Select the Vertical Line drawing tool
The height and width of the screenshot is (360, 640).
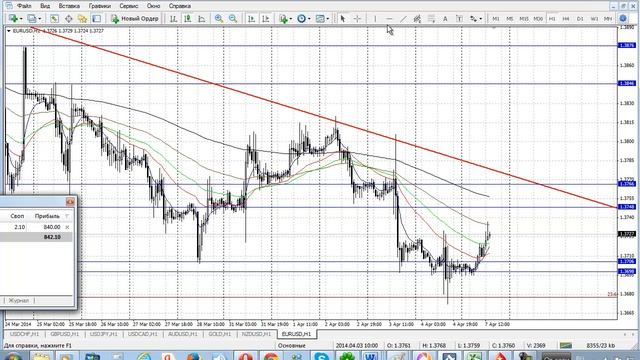[x=375, y=19]
